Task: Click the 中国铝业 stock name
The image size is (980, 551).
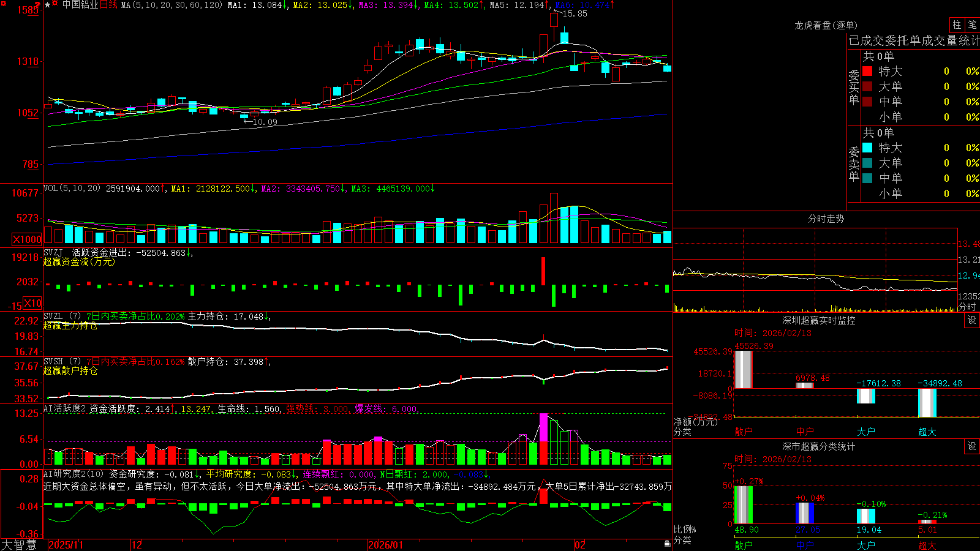Action: click(80, 5)
